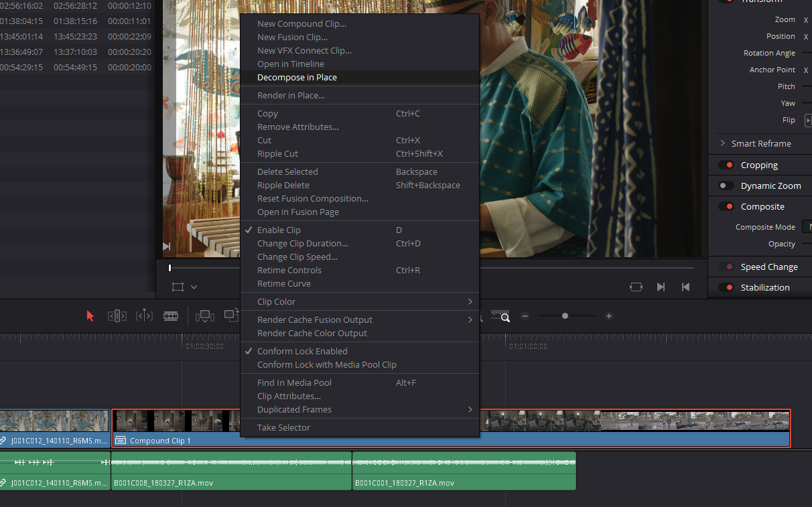Click the 00:54:29:15 start timecode cell
812x507 pixels.
click(x=21, y=67)
